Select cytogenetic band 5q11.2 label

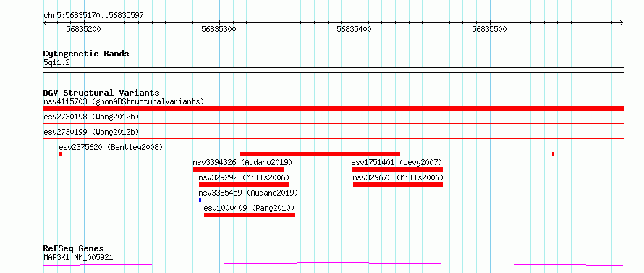click(x=56, y=62)
